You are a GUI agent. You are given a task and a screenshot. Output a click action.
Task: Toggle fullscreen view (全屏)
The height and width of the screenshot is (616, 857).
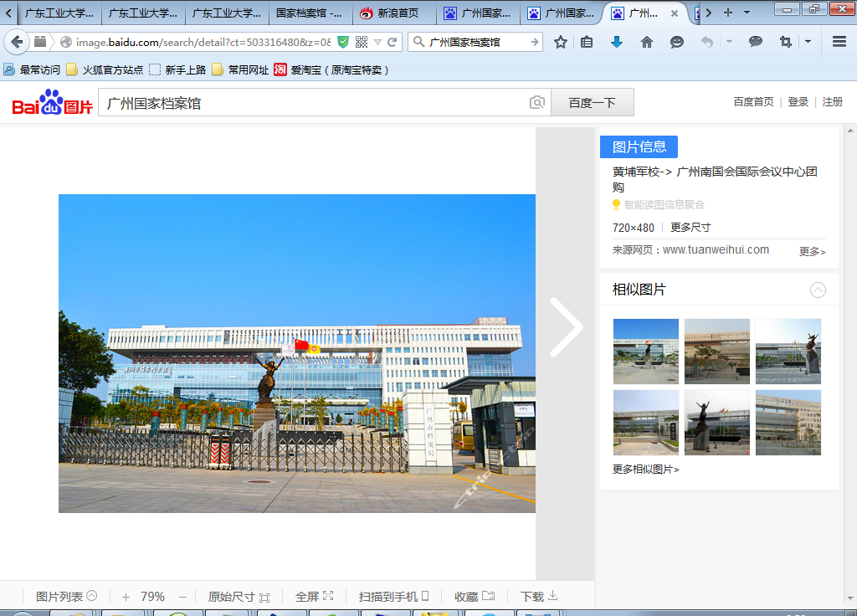tap(314, 597)
